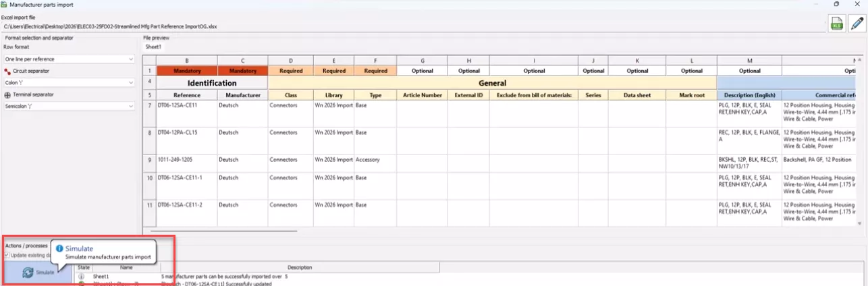Click the Accessory type cell
868x286 pixels.
(x=375, y=163)
